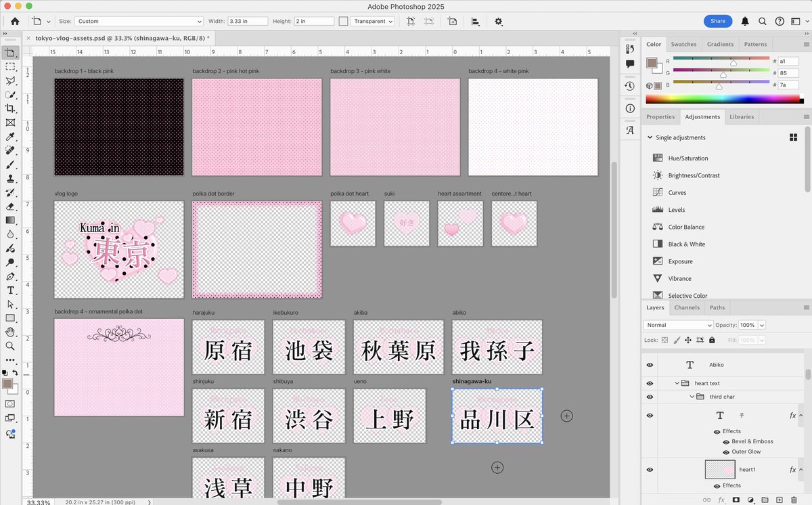Select the Pen tool
812x505 pixels.
coord(10,276)
